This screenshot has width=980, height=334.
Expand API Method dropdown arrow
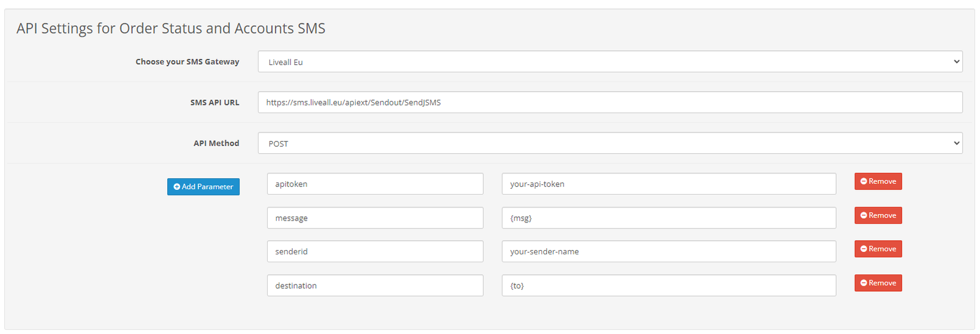pyautogui.click(x=956, y=143)
